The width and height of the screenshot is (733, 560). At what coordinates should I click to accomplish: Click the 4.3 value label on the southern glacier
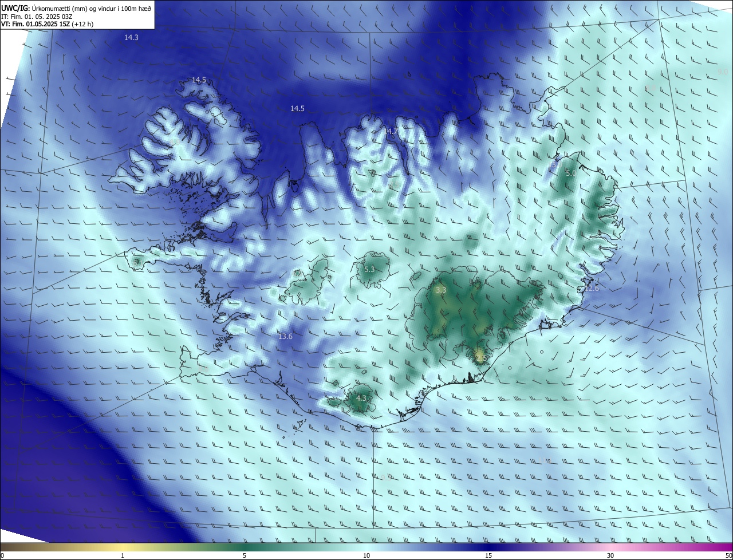tap(361, 398)
